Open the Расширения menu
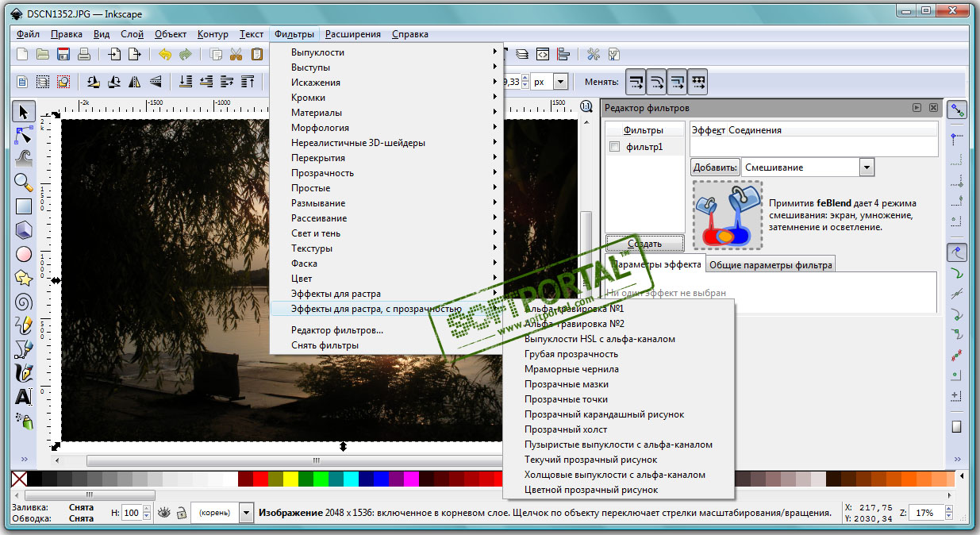The height and width of the screenshot is (535, 980). point(353,34)
